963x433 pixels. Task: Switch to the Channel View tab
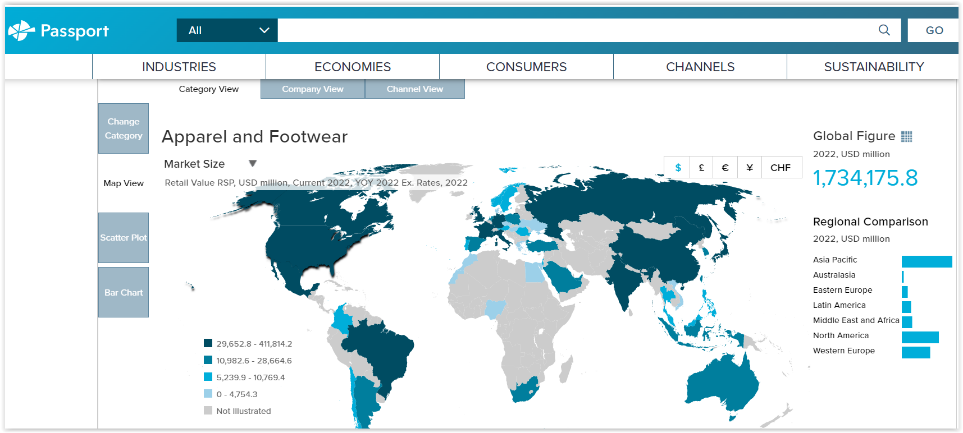(415, 89)
